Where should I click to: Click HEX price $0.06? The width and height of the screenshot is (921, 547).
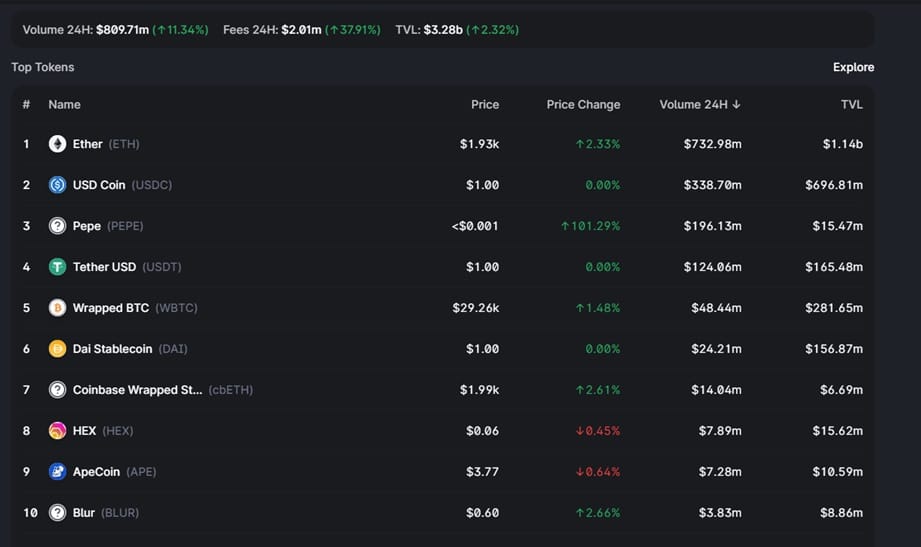click(x=482, y=431)
